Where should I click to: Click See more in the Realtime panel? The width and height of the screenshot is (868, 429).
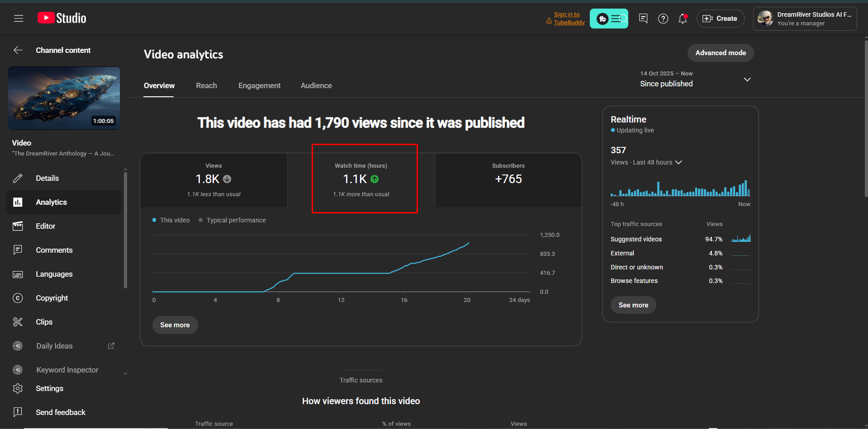tap(633, 305)
